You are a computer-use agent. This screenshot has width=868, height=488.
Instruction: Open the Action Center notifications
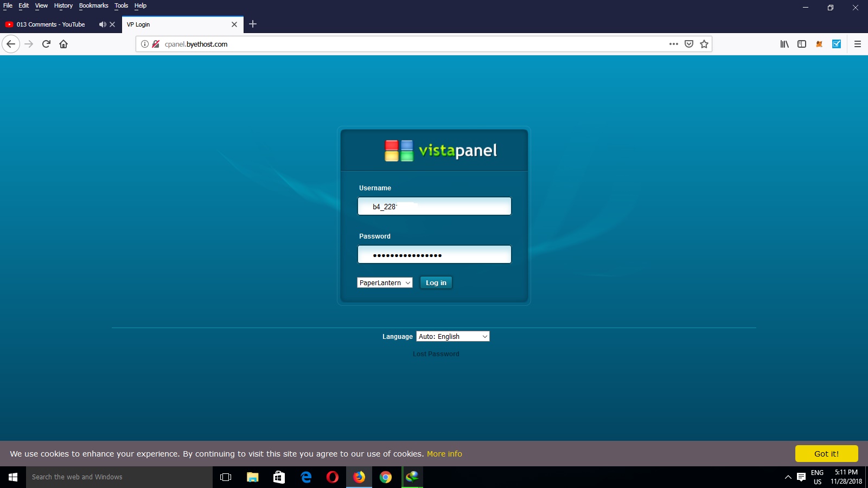801,477
